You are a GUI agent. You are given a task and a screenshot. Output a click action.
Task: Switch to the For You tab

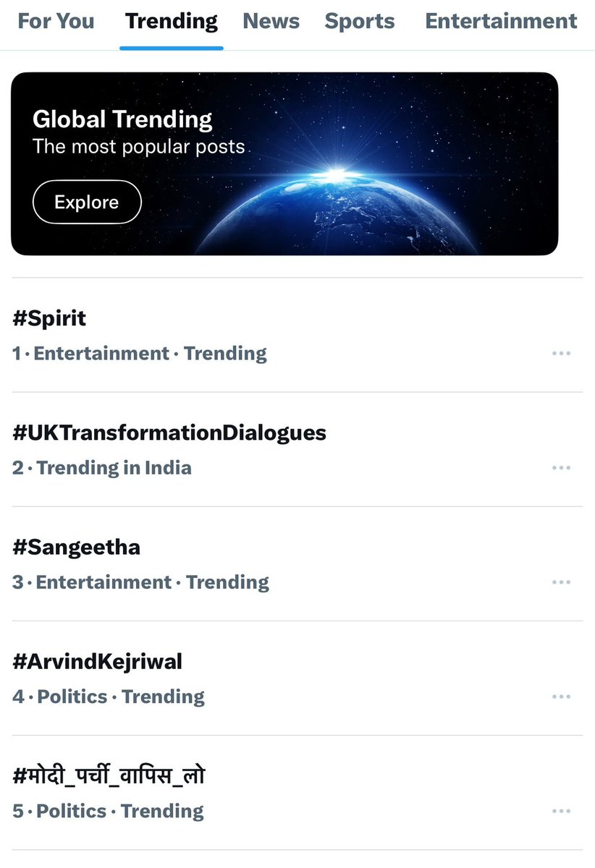(x=56, y=22)
